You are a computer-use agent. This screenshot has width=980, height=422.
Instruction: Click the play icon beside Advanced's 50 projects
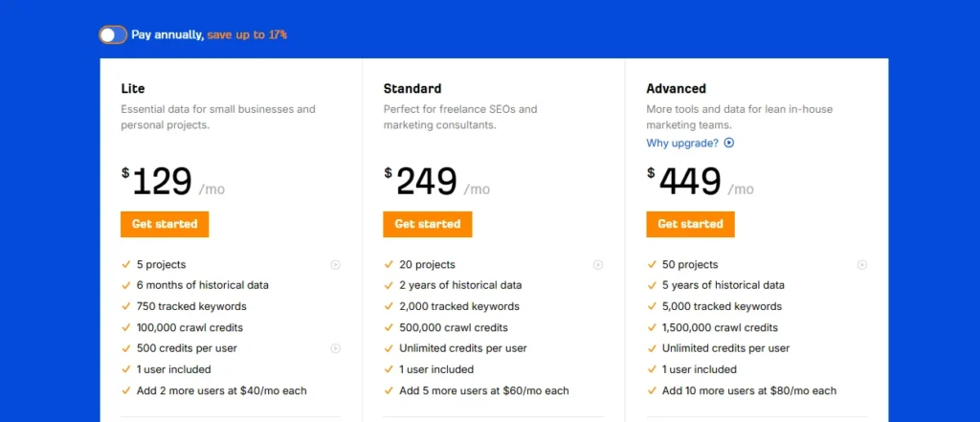(861, 265)
